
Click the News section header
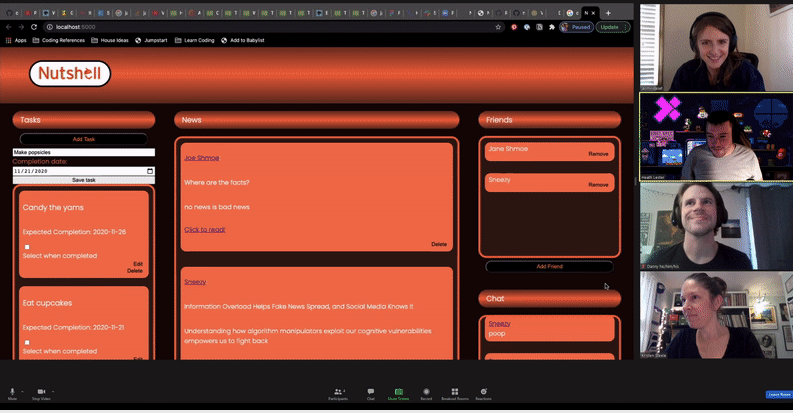pyautogui.click(x=317, y=120)
